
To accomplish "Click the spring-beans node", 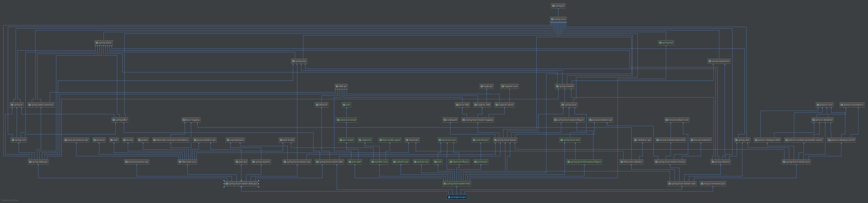I will (x=103, y=43).
